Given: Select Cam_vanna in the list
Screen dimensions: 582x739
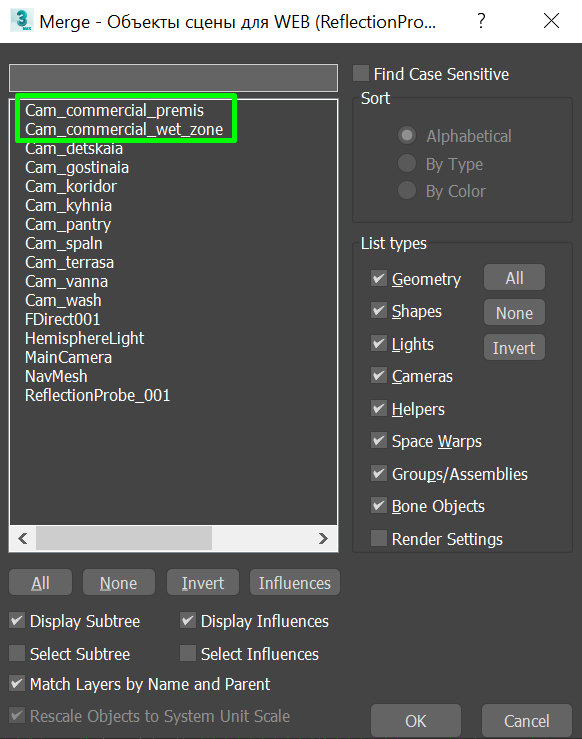Looking at the screenshot, I should point(66,281).
